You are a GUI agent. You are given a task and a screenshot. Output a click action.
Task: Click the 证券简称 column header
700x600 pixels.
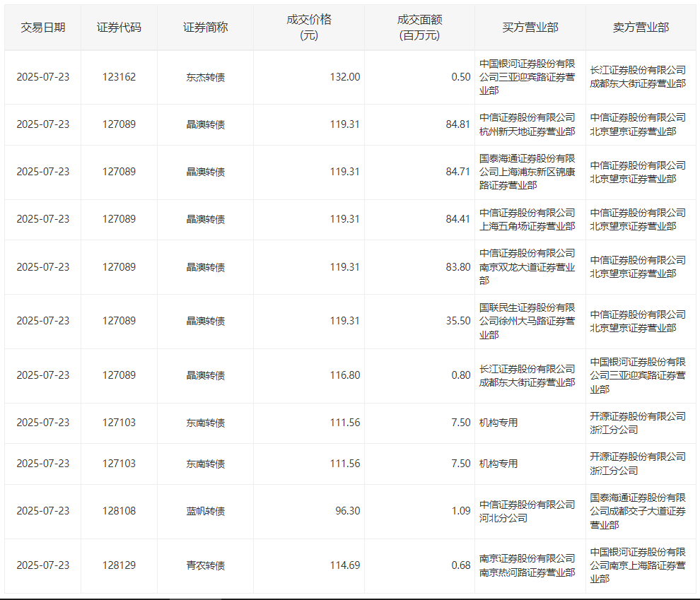[205, 28]
